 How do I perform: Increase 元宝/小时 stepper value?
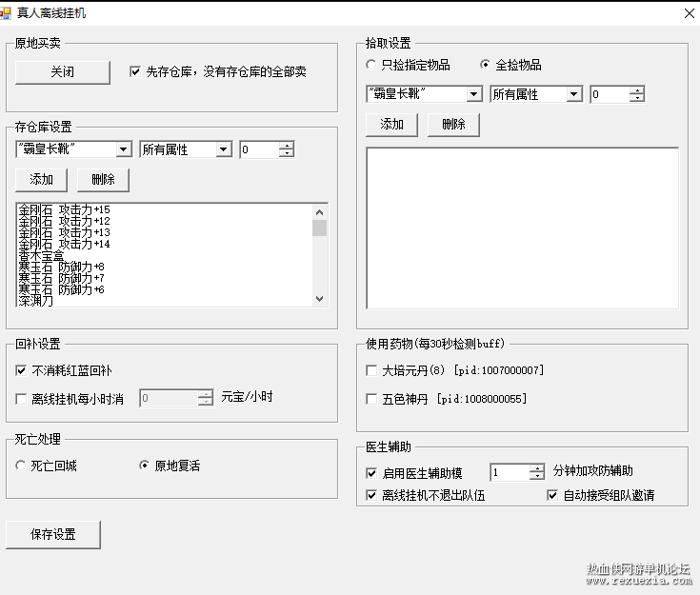pyautogui.click(x=205, y=394)
